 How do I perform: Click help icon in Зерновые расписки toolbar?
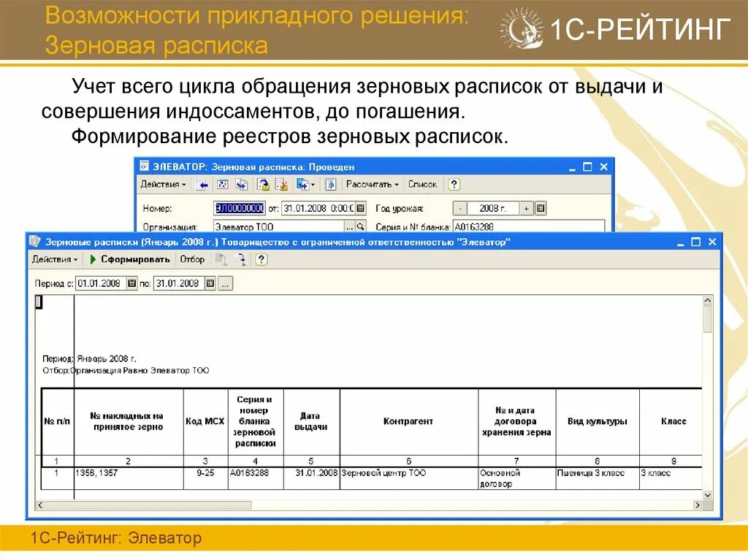coord(261,259)
